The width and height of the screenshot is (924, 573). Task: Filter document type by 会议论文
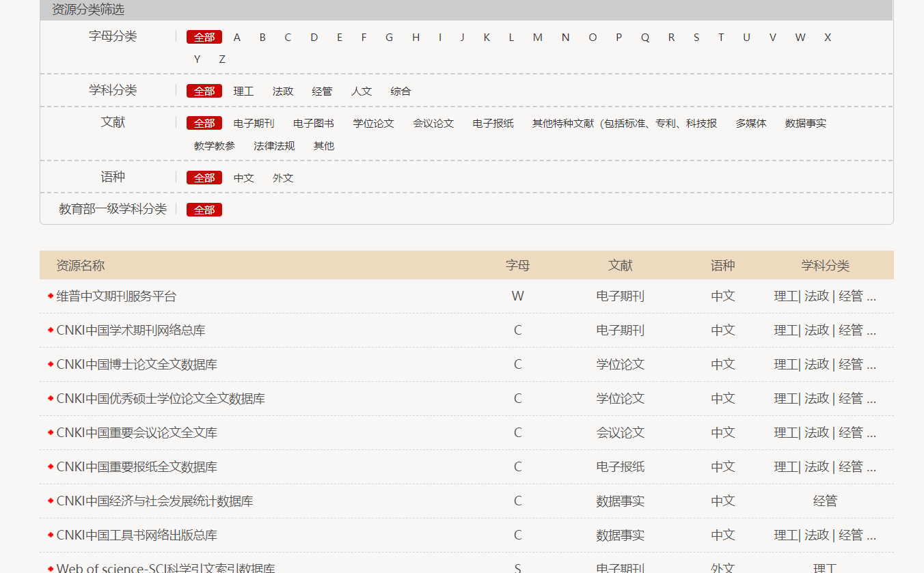click(x=433, y=123)
